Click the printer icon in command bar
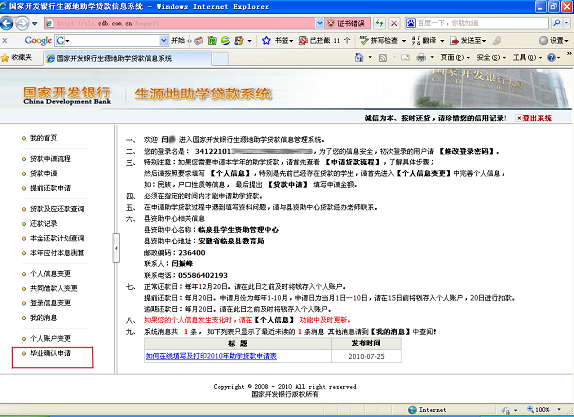The height and width of the screenshot is (417, 574). 421,57
